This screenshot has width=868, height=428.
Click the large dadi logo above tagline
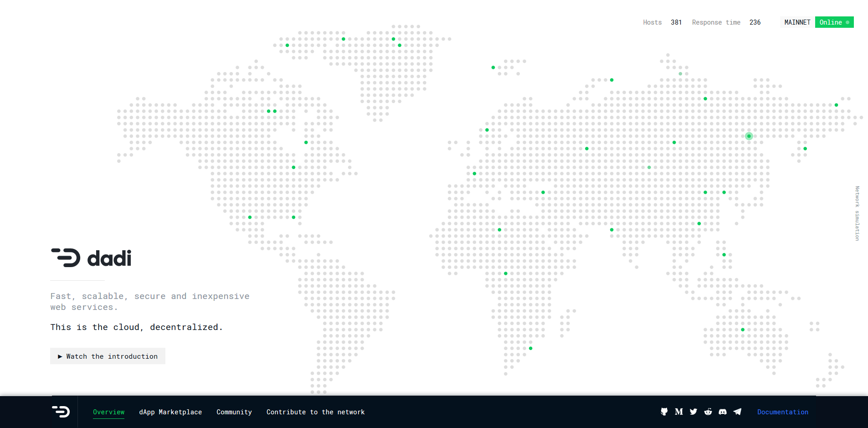coord(91,258)
